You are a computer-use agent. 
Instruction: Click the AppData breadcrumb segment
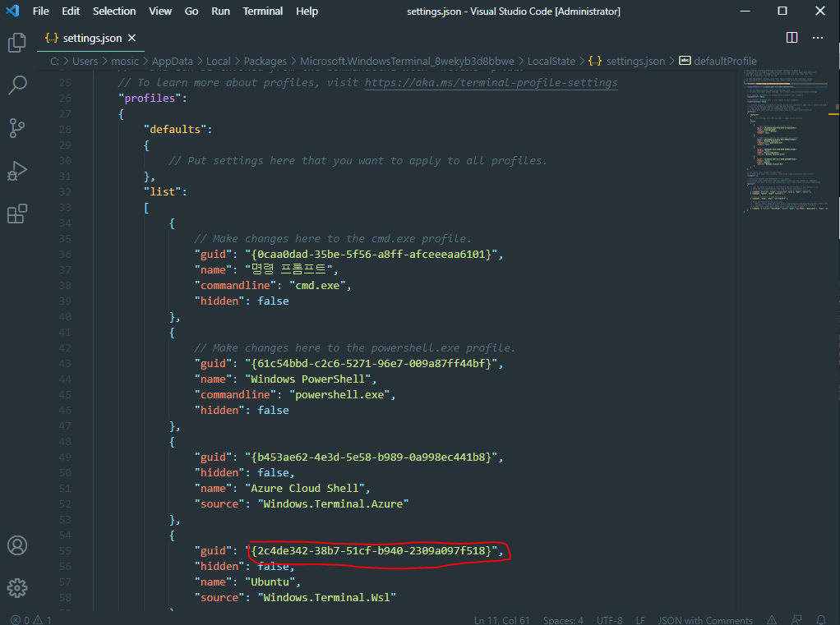point(172,62)
